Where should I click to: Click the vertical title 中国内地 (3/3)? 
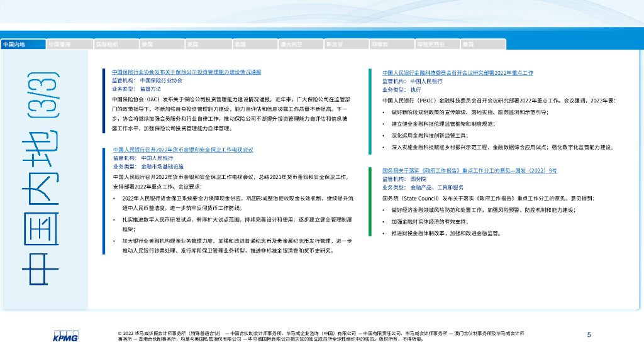(x=41, y=178)
